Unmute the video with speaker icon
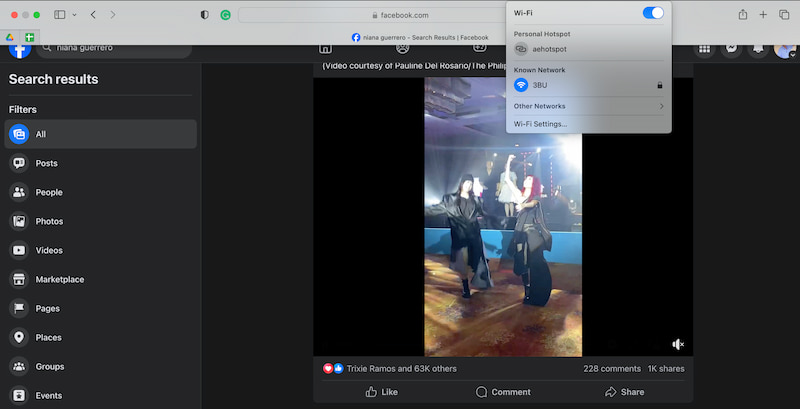The width and height of the screenshot is (800, 409). [x=678, y=344]
